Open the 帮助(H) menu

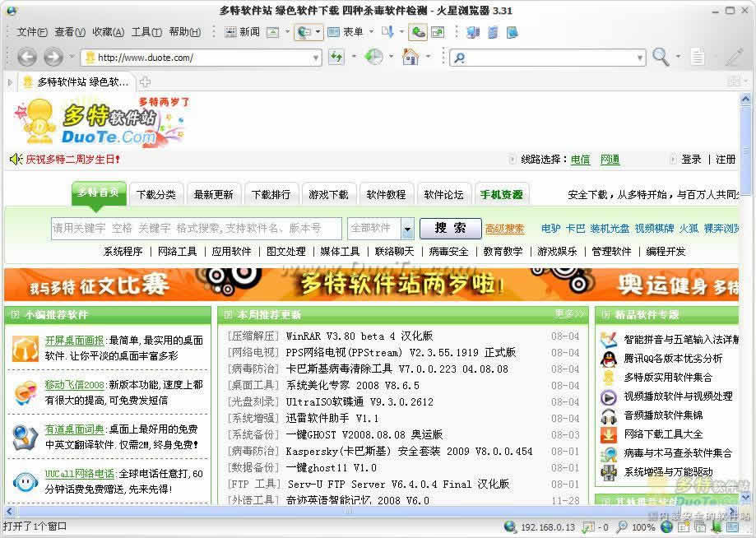(x=184, y=32)
